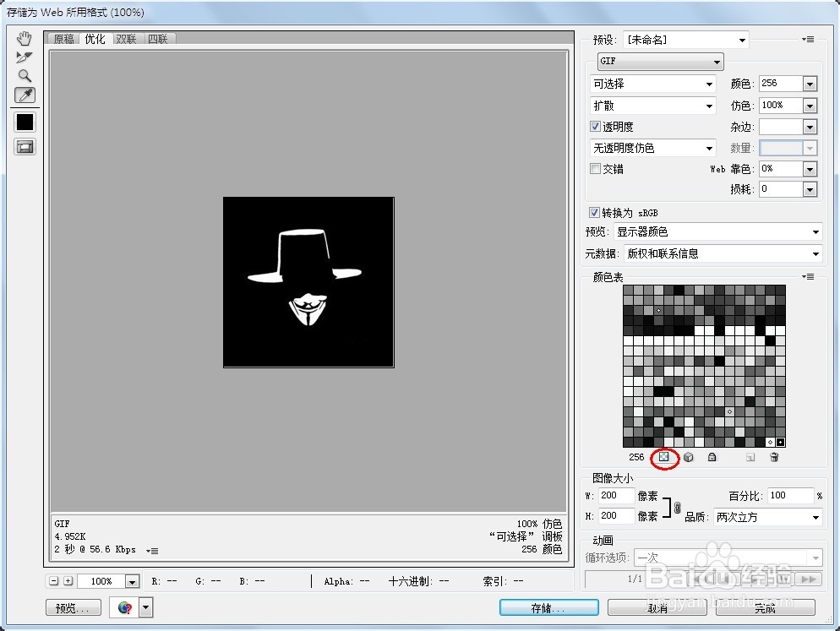Click the lock color icon under color table
This screenshot has width=840, height=631.
coord(712,457)
